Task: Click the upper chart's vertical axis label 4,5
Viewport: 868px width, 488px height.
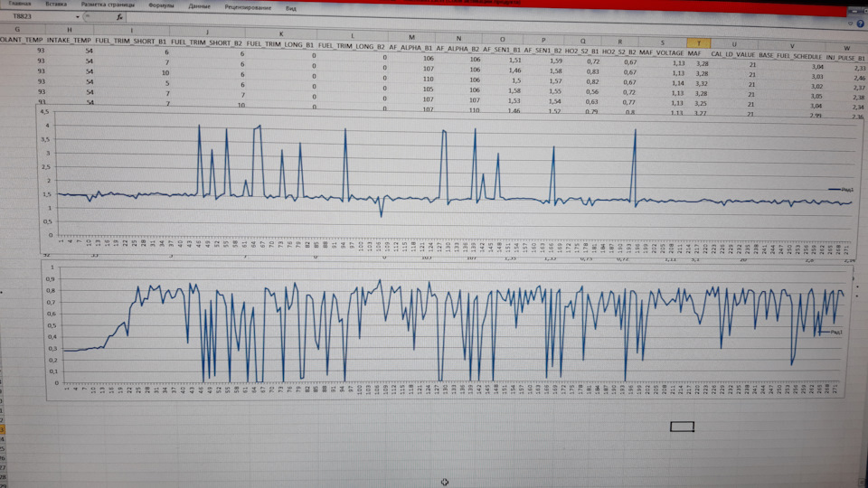Action: (43, 112)
